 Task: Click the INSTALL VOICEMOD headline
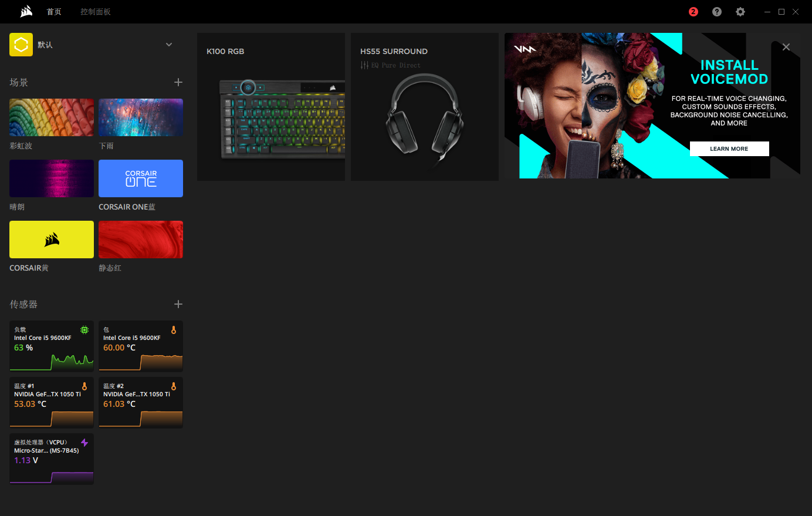point(729,72)
